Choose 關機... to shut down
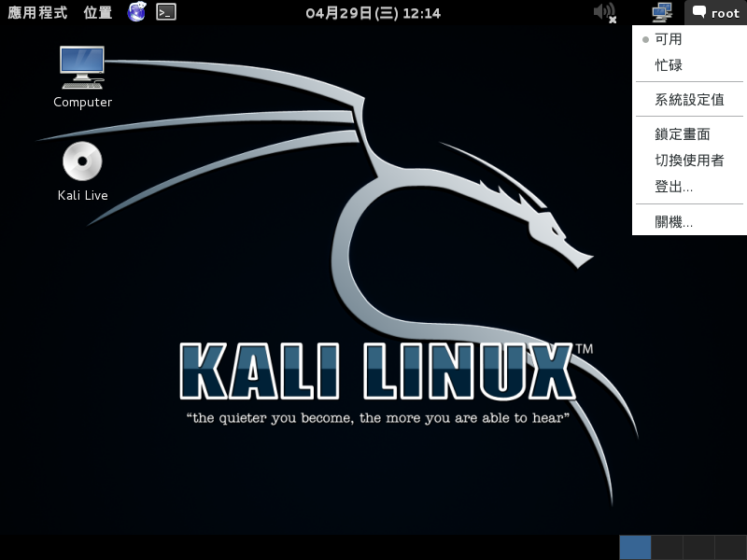The image size is (747, 560). point(673,222)
